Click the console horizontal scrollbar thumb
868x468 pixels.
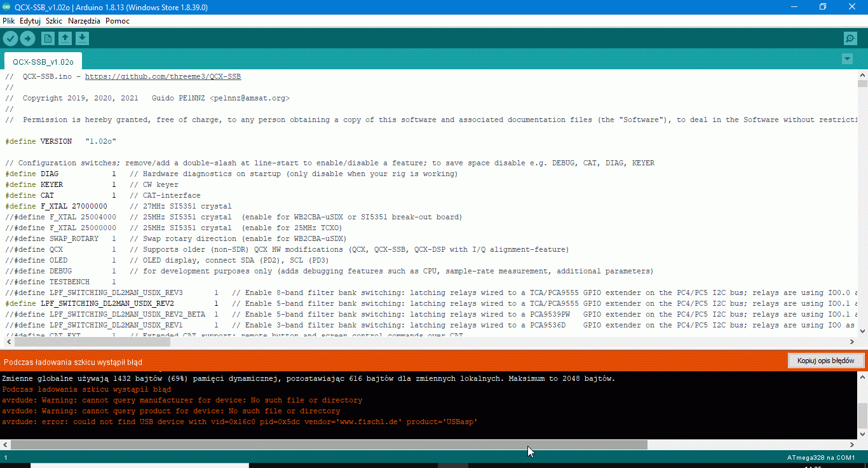(329, 445)
